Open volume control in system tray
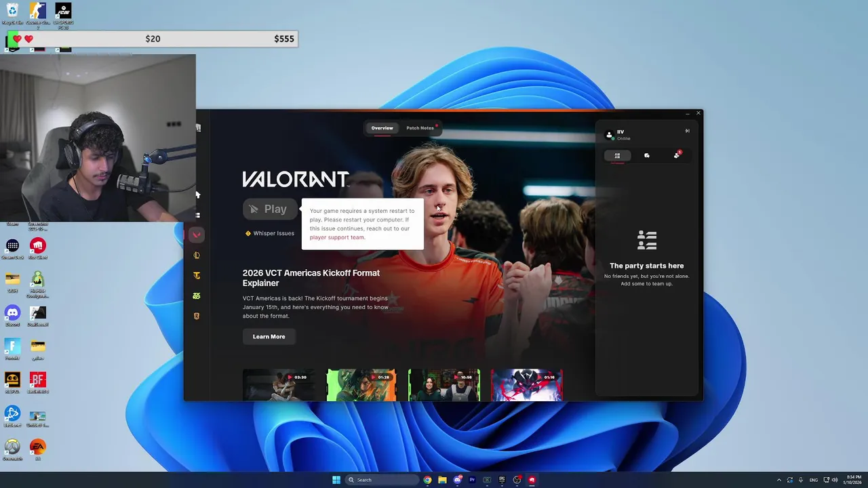Image resolution: width=868 pixels, height=488 pixels. pyautogui.click(x=834, y=480)
